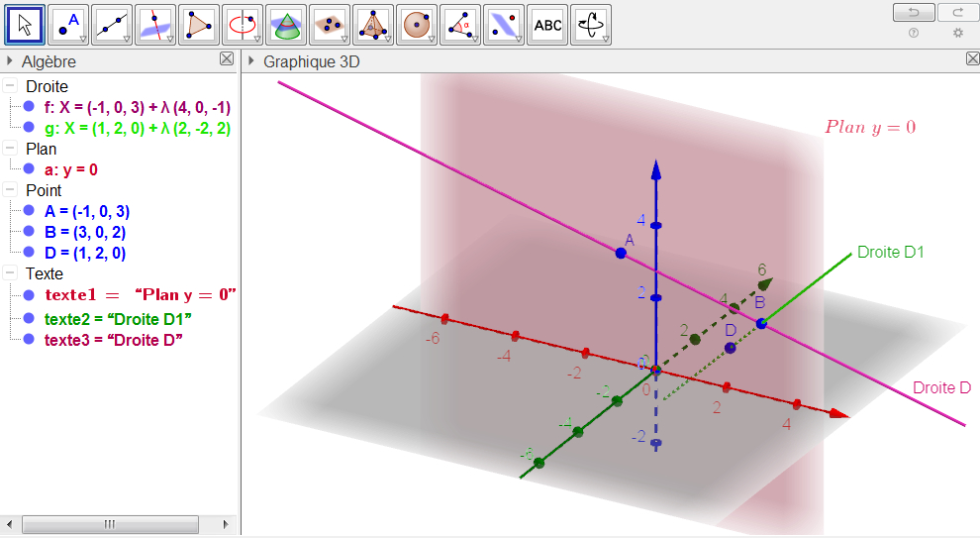Screen dimensions: 980x538
Task: Collapse the Droite category
Action: (x=10, y=86)
